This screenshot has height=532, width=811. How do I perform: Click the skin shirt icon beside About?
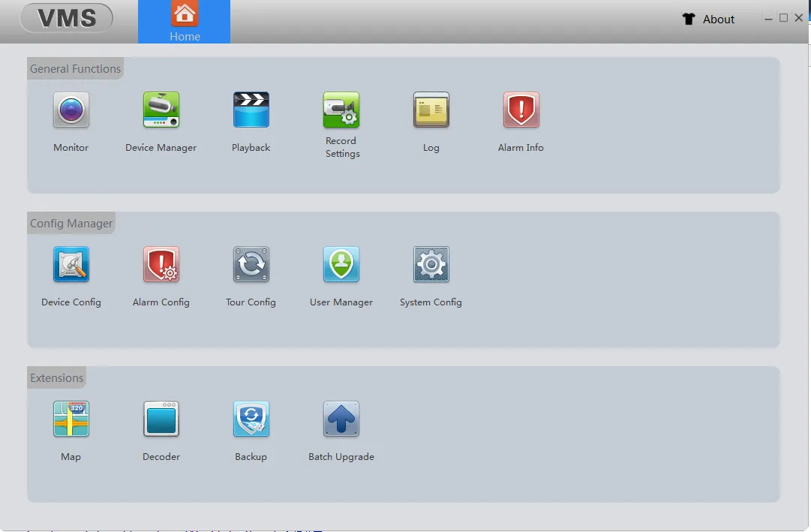click(689, 20)
